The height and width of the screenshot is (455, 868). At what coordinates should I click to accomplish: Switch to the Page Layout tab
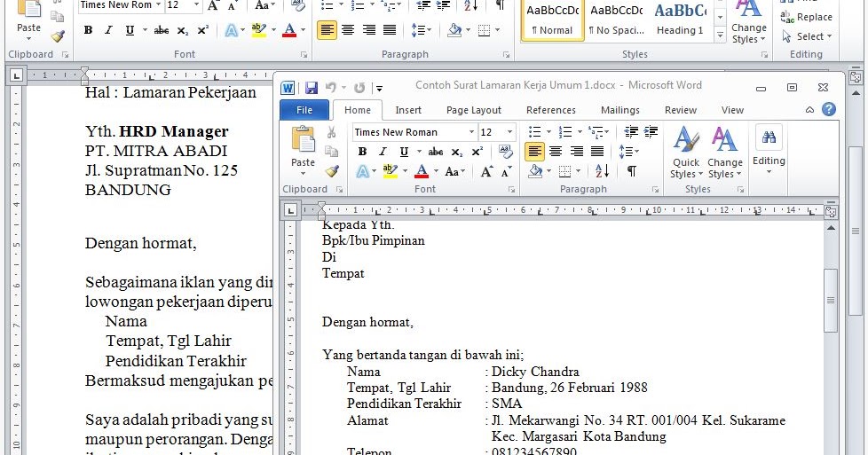point(473,110)
